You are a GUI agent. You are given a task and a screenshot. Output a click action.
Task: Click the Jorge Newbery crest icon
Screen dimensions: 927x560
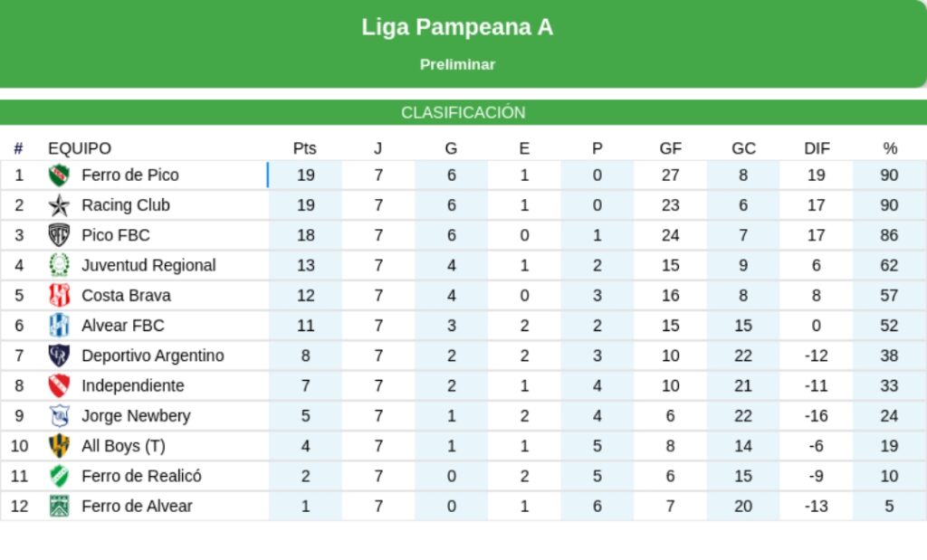coord(59,416)
